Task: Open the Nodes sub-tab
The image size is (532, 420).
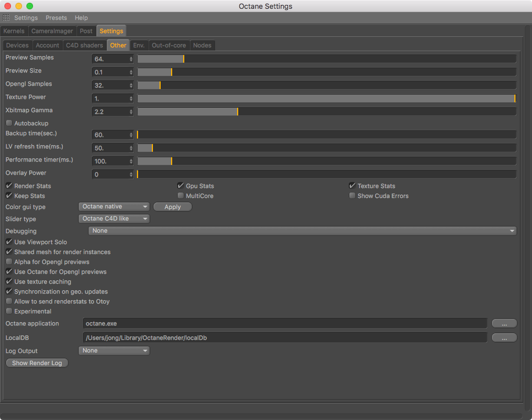Action: click(x=202, y=45)
